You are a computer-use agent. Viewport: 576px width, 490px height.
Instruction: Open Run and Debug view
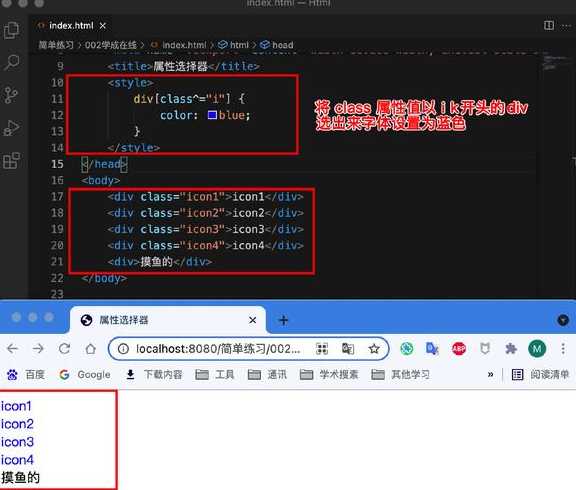click(11, 128)
